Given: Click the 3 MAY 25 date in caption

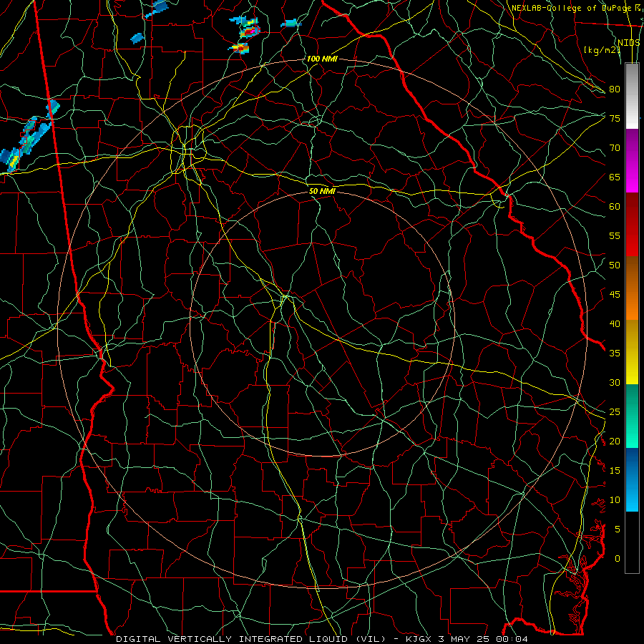Looking at the screenshot, I should point(464,639).
